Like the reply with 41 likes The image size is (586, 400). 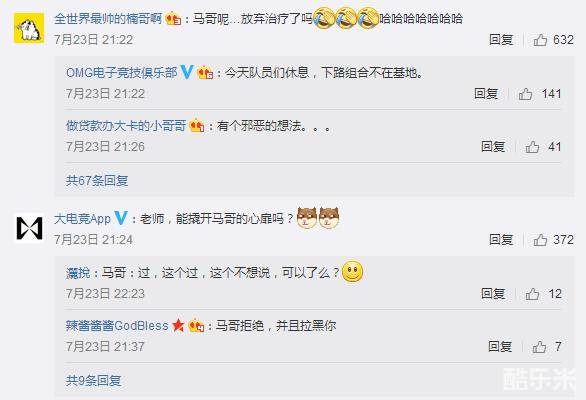pyautogui.click(x=532, y=147)
